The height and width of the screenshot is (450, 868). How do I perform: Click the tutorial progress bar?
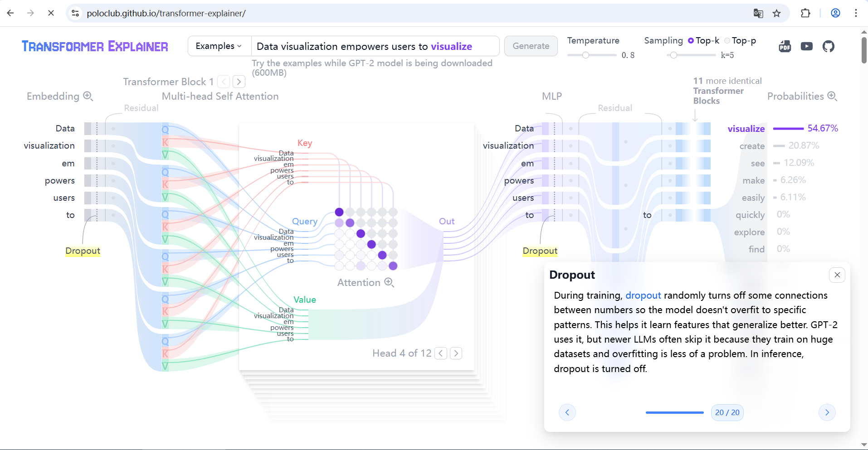[674, 412]
